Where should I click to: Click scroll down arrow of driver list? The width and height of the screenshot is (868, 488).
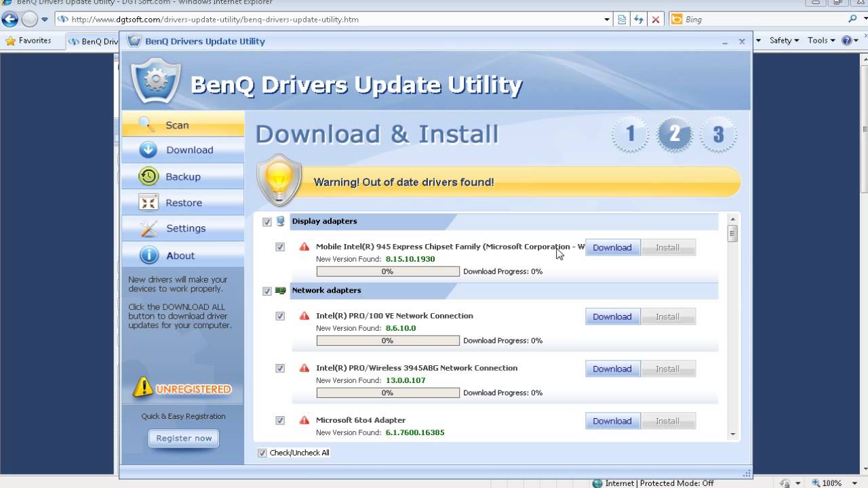point(732,434)
